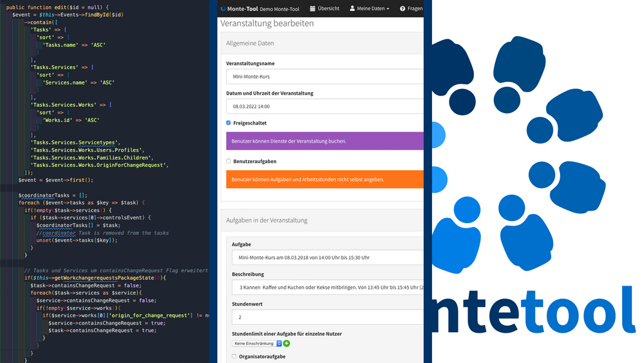Image resolution: width=644 pixels, height=363 pixels.
Task: Click the Veranstaltung bearbeiten heading
Action: coord(267,23)
